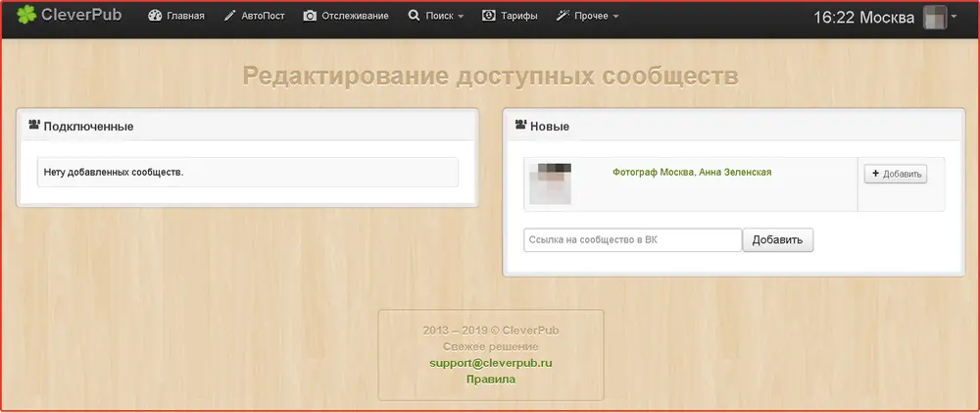Viewport: 980px width, 413px height.
Task: Go to the Отслеживание page
Action: coord(346,16)
